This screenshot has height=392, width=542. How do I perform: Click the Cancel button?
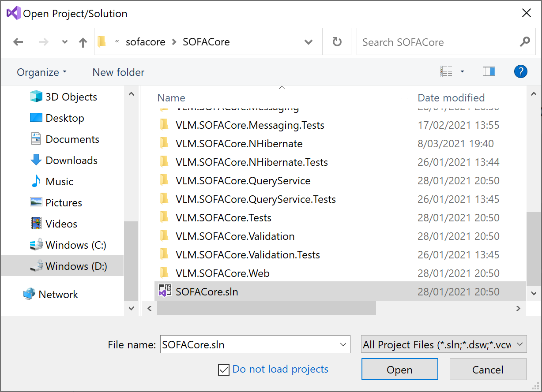coord(488,370)
